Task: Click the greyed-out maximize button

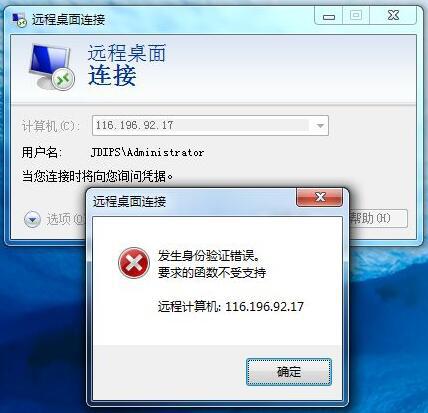Action: pos(356,16)
